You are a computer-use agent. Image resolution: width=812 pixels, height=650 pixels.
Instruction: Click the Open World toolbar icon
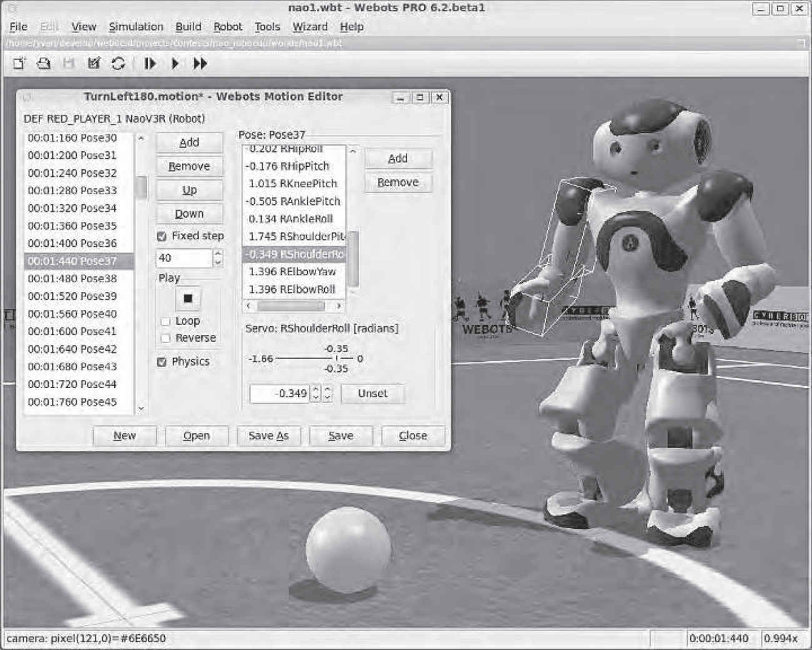click(44, 63)
